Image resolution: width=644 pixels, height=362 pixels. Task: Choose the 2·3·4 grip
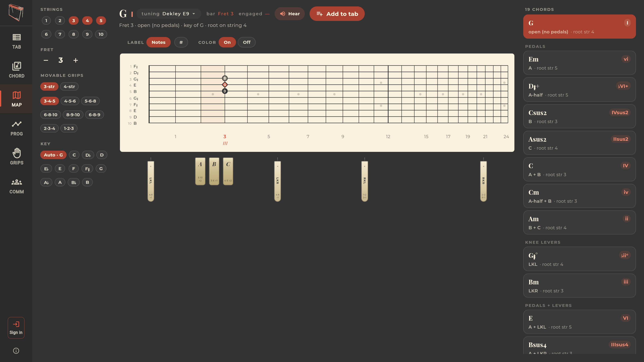50,129
